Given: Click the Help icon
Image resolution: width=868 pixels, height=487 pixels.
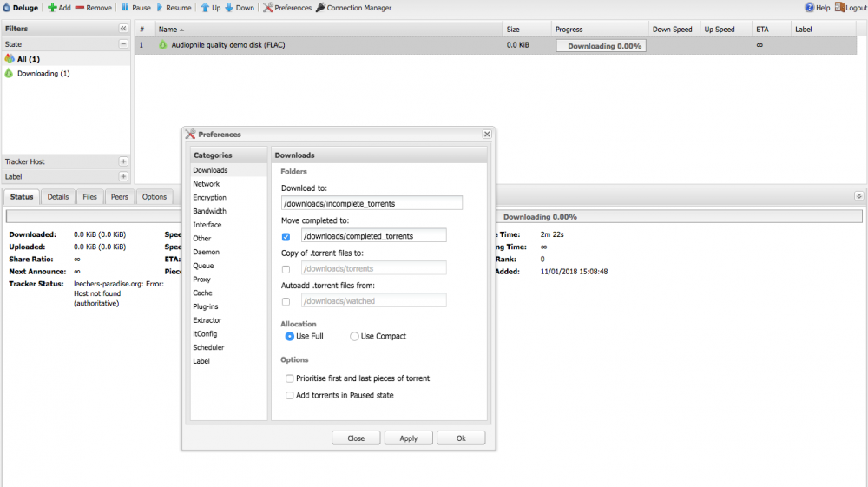Looking at the screenshot, I should click(x=809, y=8).
